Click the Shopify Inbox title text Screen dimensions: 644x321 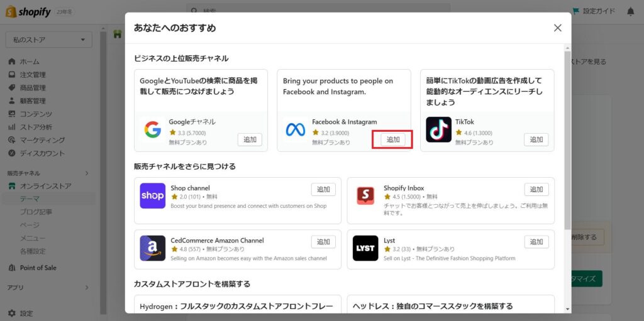[x=404, y=188]
